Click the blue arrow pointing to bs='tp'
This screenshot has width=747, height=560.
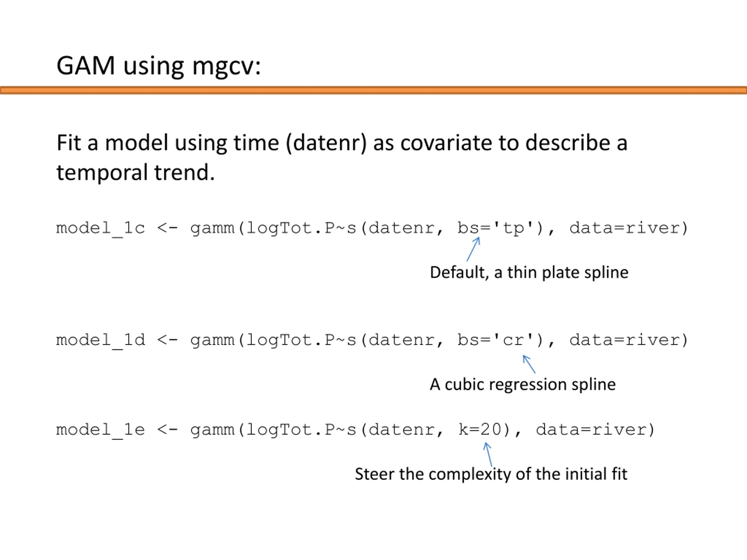coord(473,249)
